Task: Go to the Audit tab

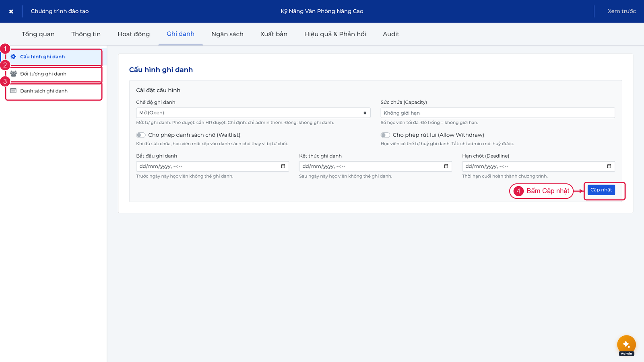Action: [391, 34]
